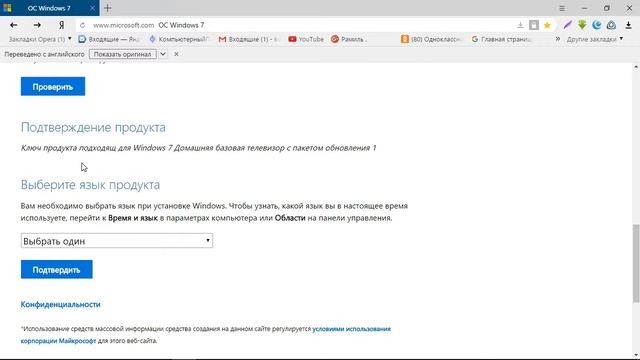Open the (80) Одноклассники bookmark
640x360 pixels.
(x=431, y=39)
